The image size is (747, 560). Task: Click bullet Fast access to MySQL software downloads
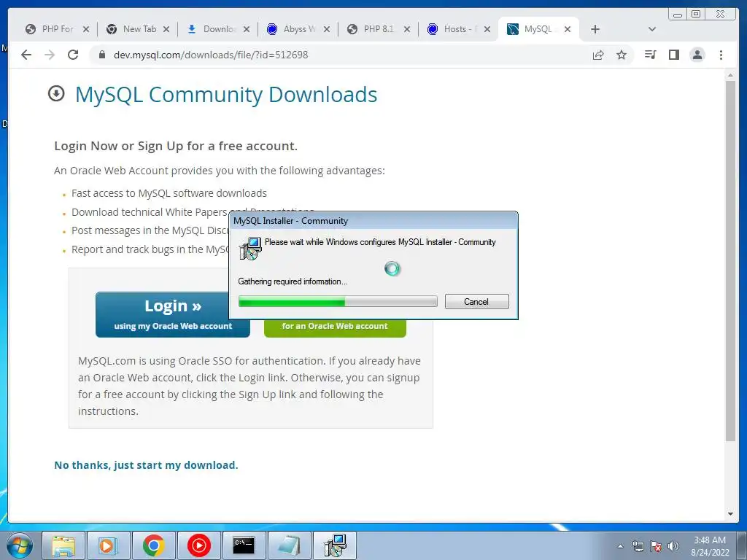169,193
